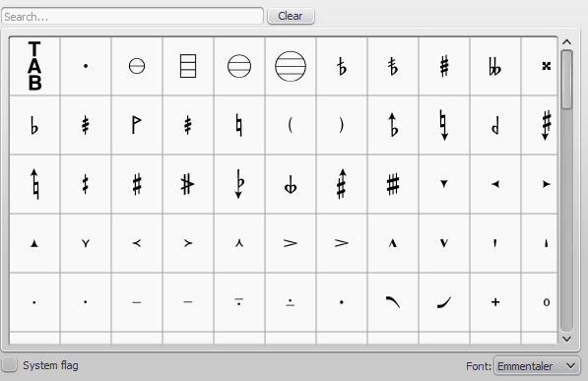
Task: Click the scroll up arrow
Action: click(x=566, y=42)
